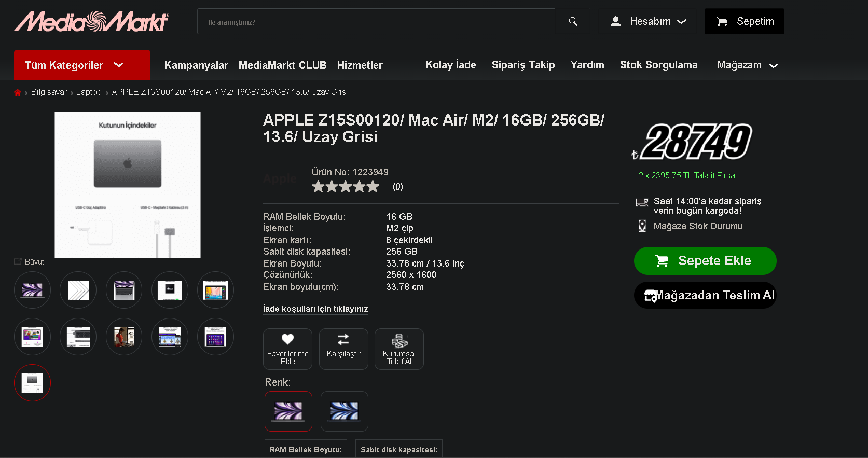Screen dimensions: 868x458
Task: Click the store location pin icon
Action: [642, 226]
